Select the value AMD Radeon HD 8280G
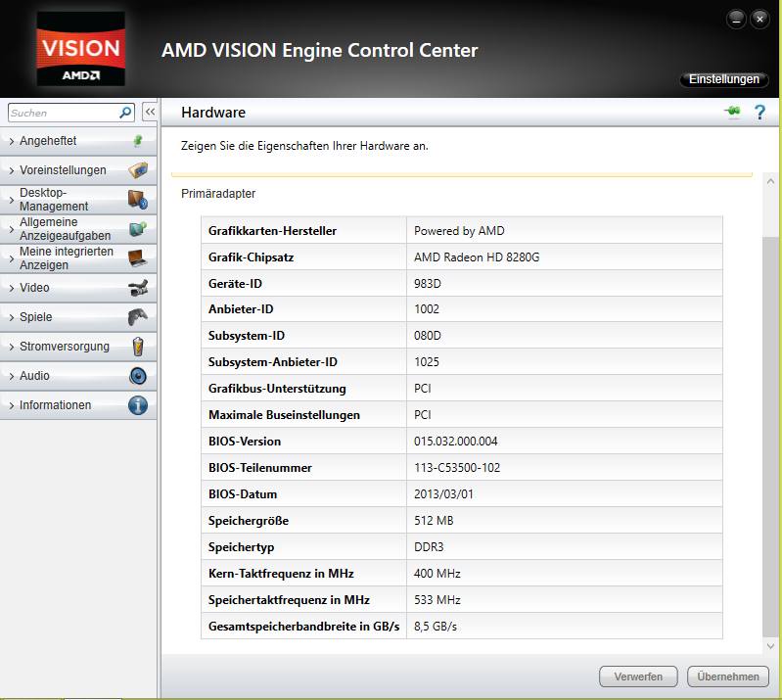The width and height of the screenshot is (782, 700). coord(477,257)
